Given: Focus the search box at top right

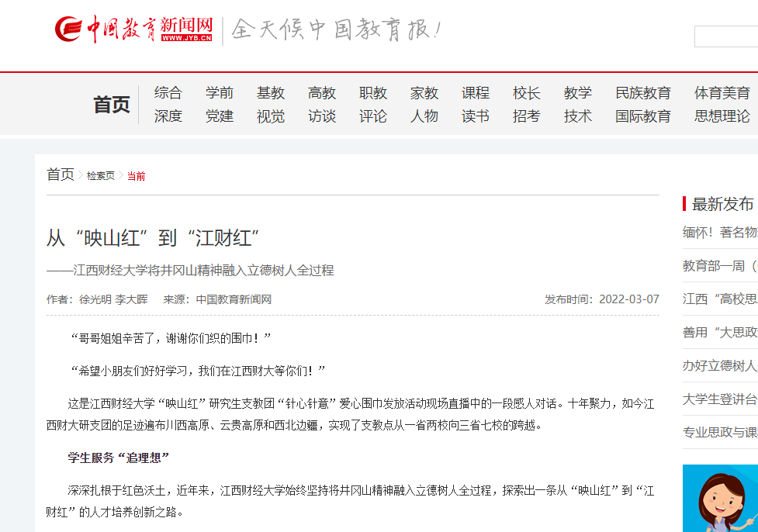Looking at the screenshot, I should tap(725, 36).
